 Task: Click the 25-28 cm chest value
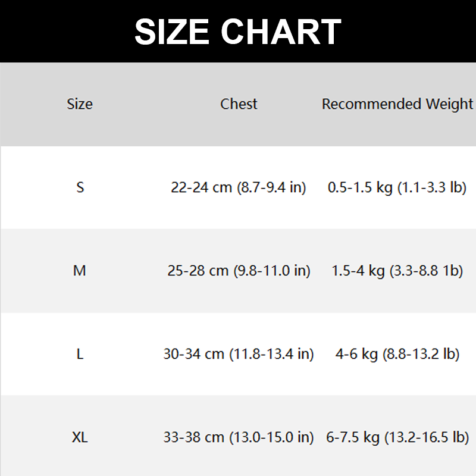click(198, 271)
